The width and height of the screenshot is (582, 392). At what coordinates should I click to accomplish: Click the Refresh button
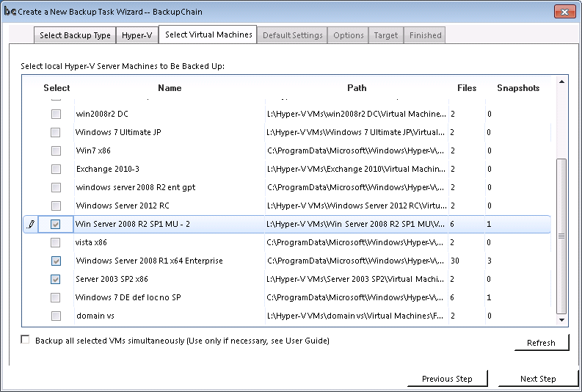click(x=541, y=343)
